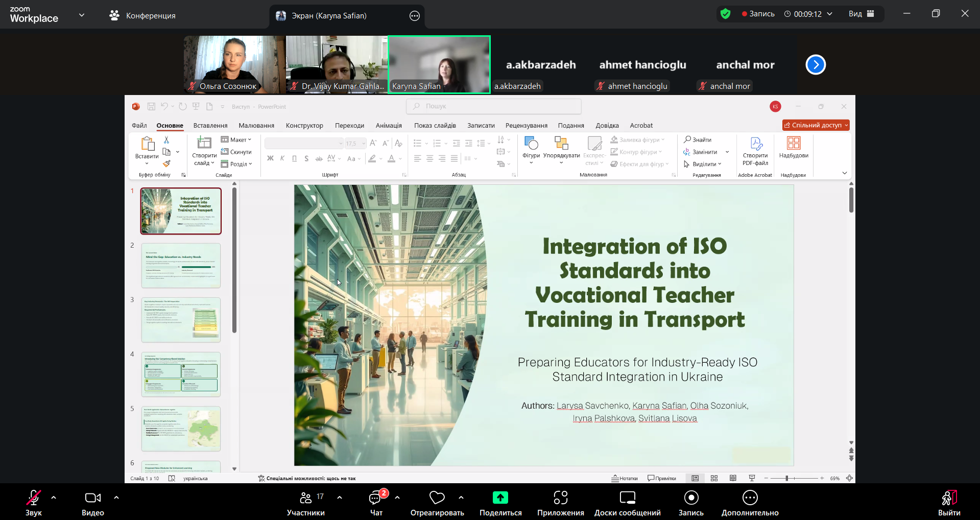This screenshot has width=980, height=520.
Task: Switch to the Вставлення ribbon tab
Action: pyautogui.click(x=210, y=126)
